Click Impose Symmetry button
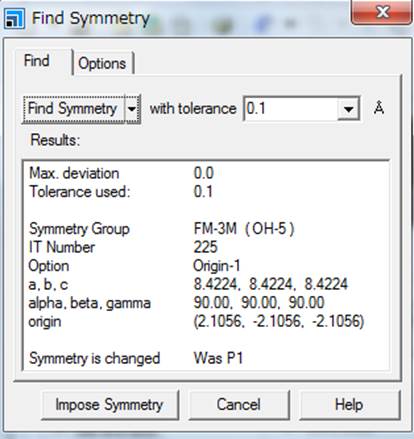414x439 pixels. click(x=110, y=405)
